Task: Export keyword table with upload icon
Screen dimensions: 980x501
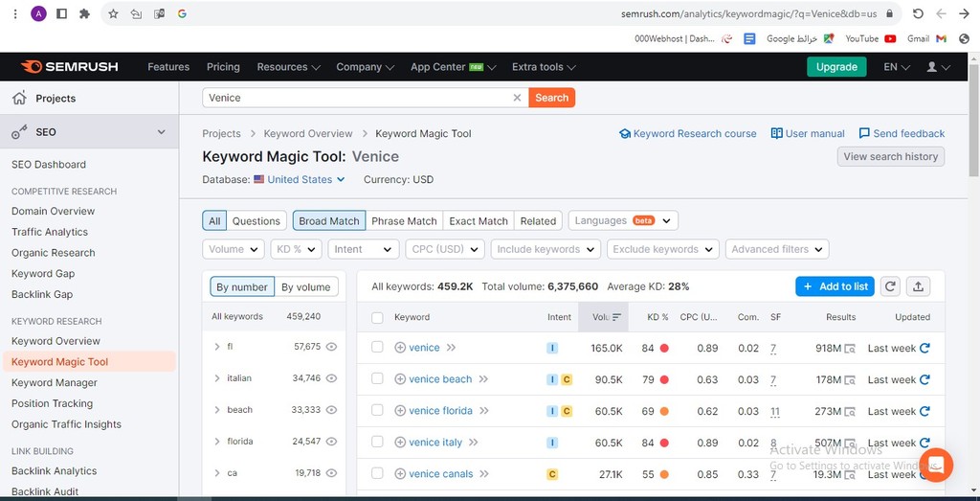Action: 918,286
